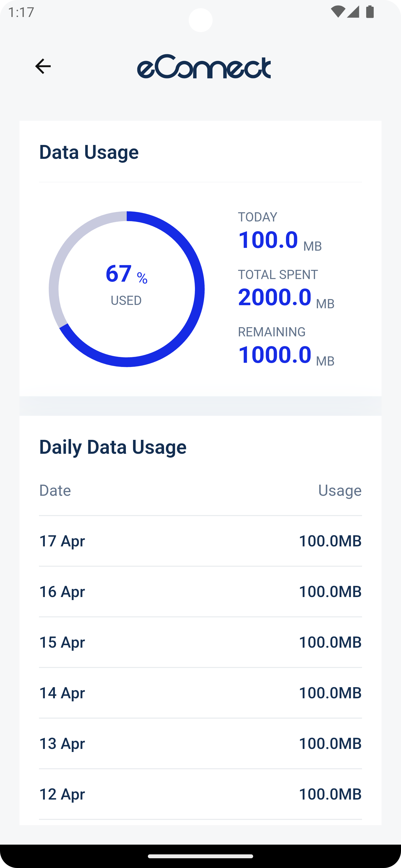Tap the Daily Data Usage heading
This screenshot has height=868, width=401.
pyautogui.click(x=113, y=447)
